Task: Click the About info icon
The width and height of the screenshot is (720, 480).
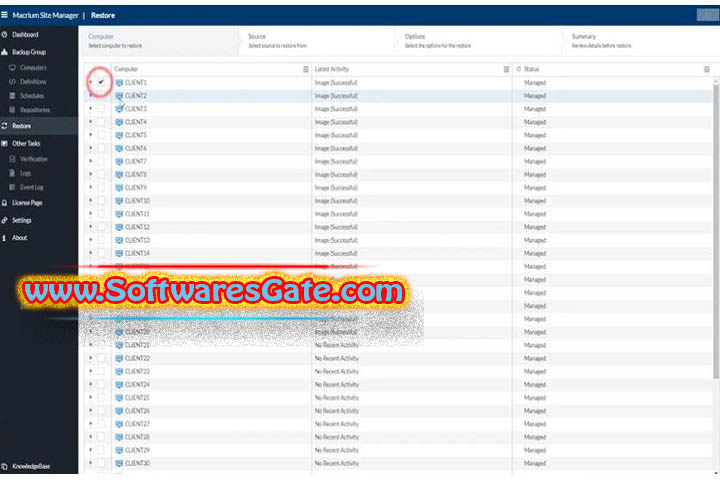Action: 4,238
